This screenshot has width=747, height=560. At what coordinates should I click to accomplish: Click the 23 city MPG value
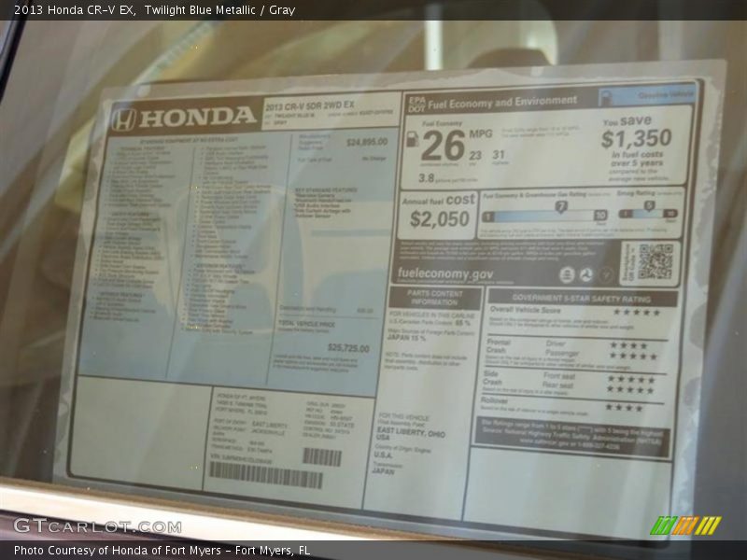(x=475, y=156)
